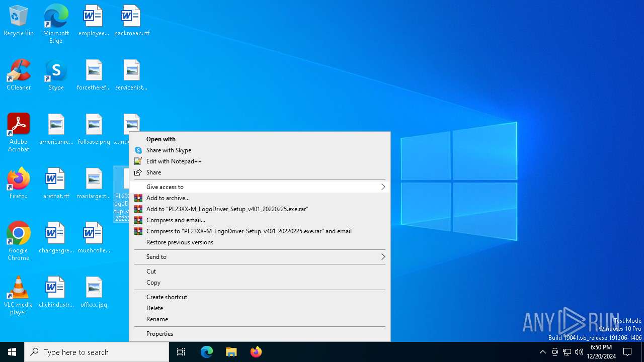This screenshot has height=362, width=644.
Task: Open Microsoft Edge from the taskbar
Action: [207, 352]
